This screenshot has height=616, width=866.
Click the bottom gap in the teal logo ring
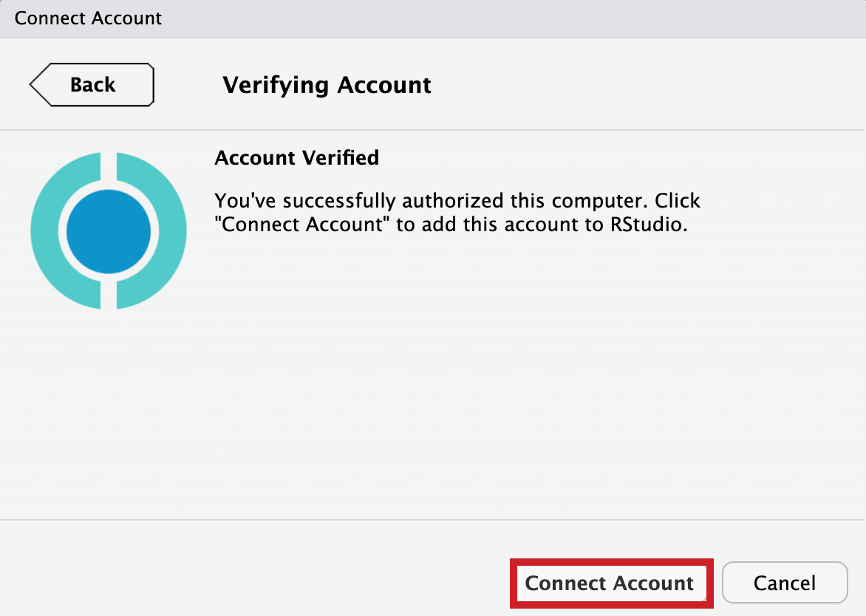[109, 298]
